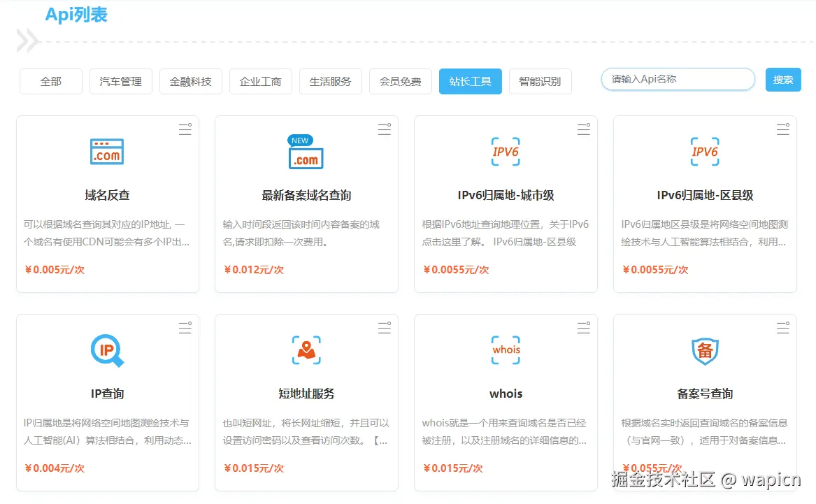Open the IPv6归属地-城市级 title link
The width and height of the screenshot is (816, 504).
(506, 196)
